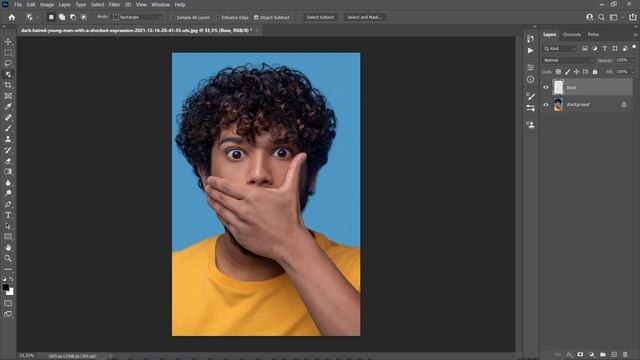Open the File menu
The image size is (640, 360).
18,4
